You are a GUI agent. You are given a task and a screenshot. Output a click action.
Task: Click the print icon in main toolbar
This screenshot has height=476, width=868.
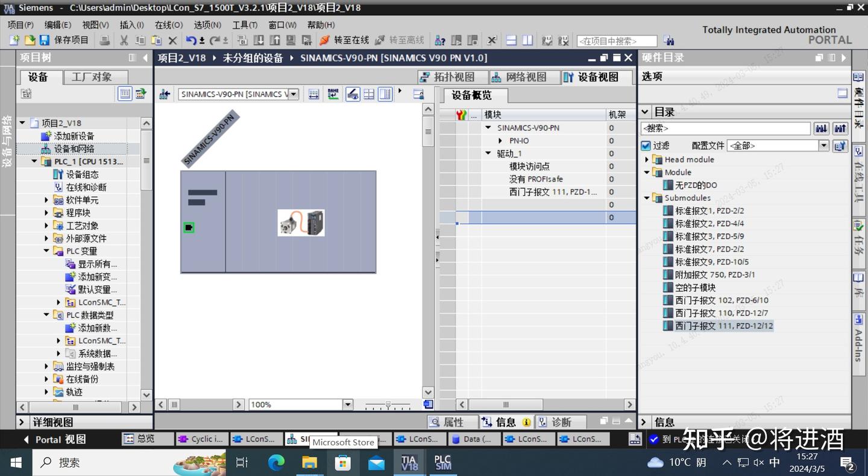pyautogui.click(x=105, y=40)
